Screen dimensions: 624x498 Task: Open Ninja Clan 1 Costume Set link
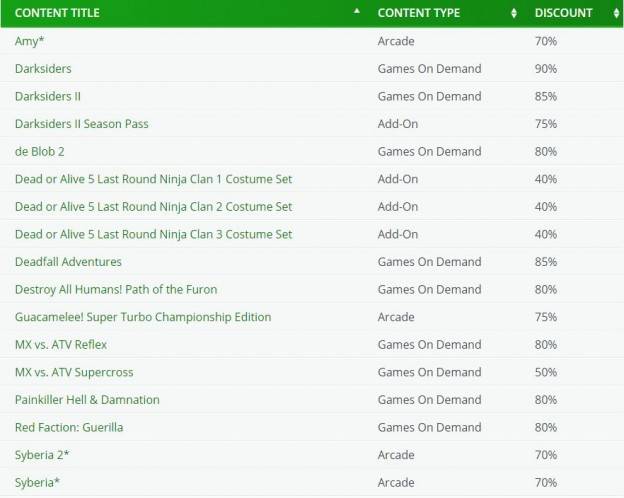coord(154,179)
